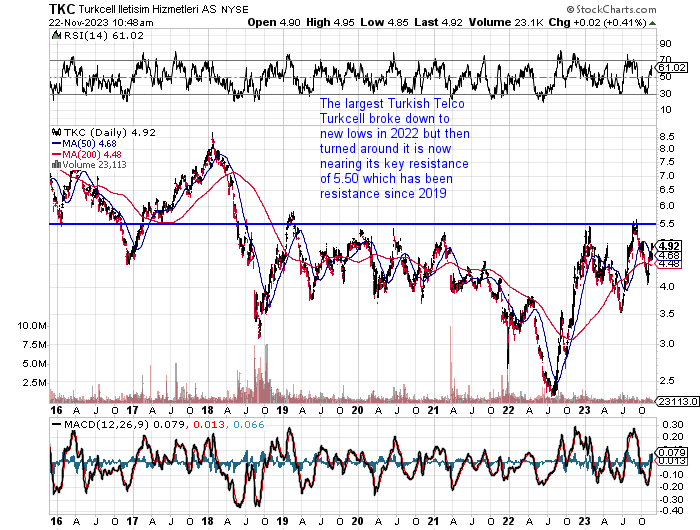700x530 pixels.
Task: Click the 90 label on RSI axis
Action: coord(666,44)
